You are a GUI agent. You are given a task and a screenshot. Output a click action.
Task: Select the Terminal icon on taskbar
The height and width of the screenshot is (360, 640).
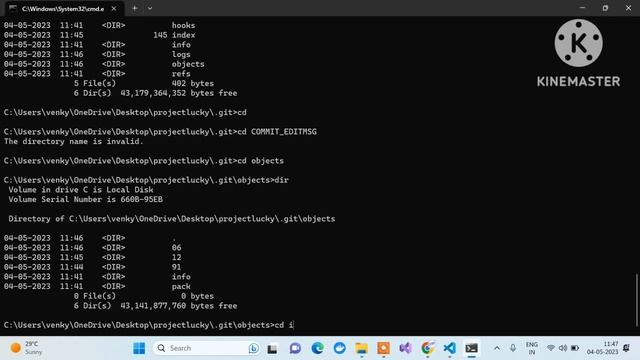(x=471, y=348)
